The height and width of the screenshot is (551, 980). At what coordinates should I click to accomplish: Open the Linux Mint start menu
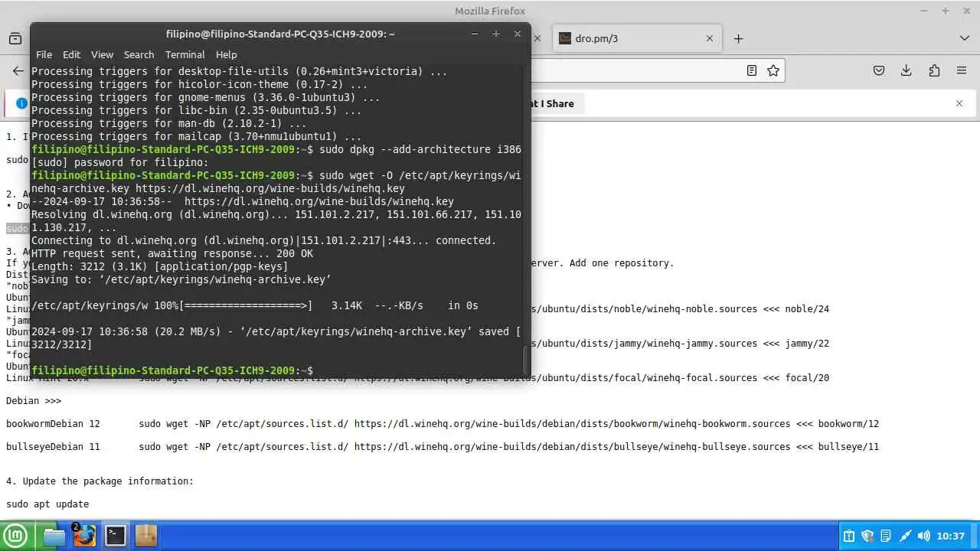coord(15,536)
